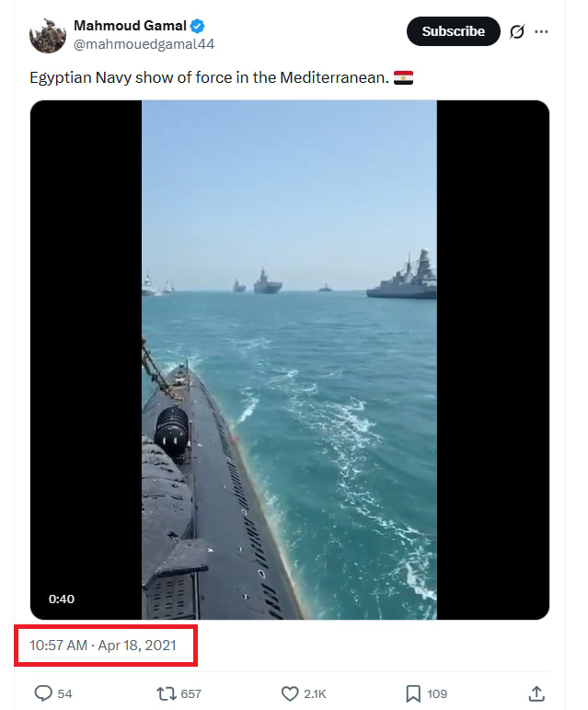Click the Egyptian flag emoji in tweet

click(x=403, y=78)
